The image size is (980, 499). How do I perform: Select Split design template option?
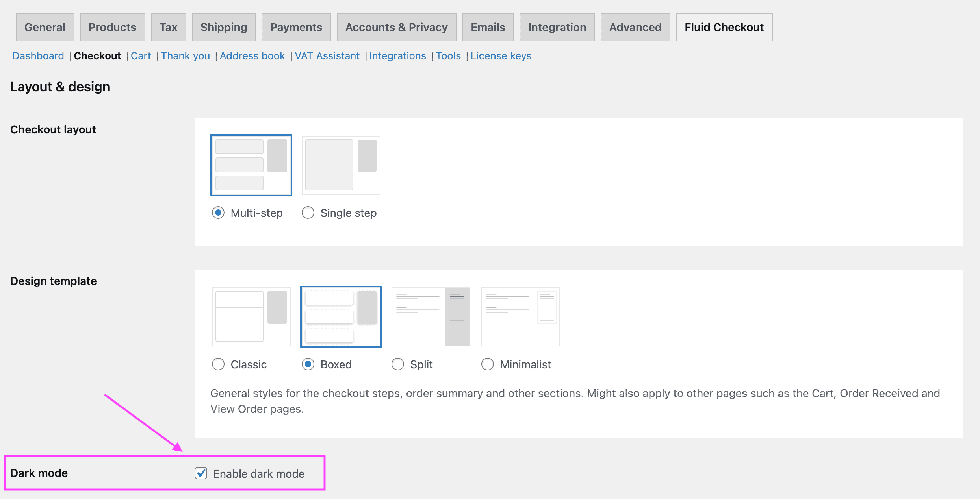click(x=399, y=364)
